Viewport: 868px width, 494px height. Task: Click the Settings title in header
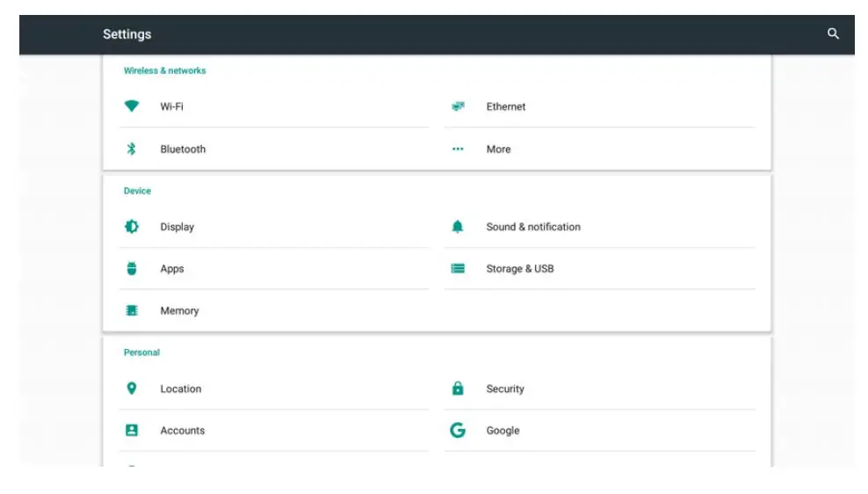127,34
